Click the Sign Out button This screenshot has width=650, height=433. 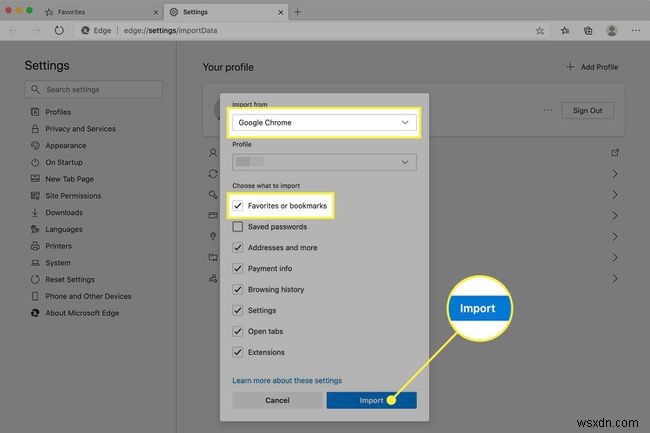click(x=587, y=111)
